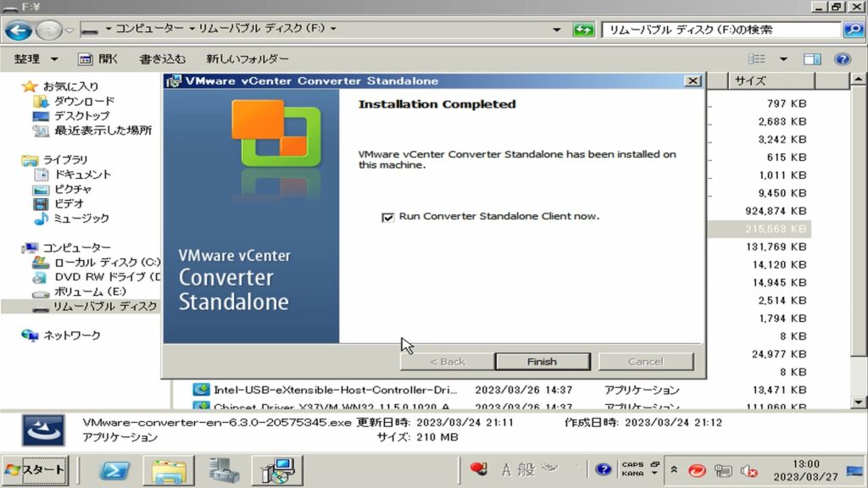
Task: Go back with Explorer back arrow
Action: pos(19,30)
